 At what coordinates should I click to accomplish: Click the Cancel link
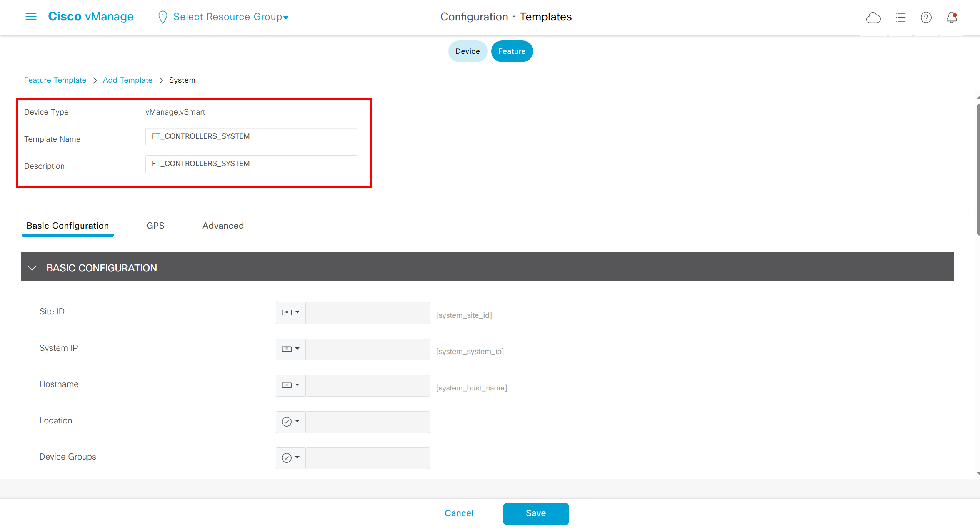[459, 513]
